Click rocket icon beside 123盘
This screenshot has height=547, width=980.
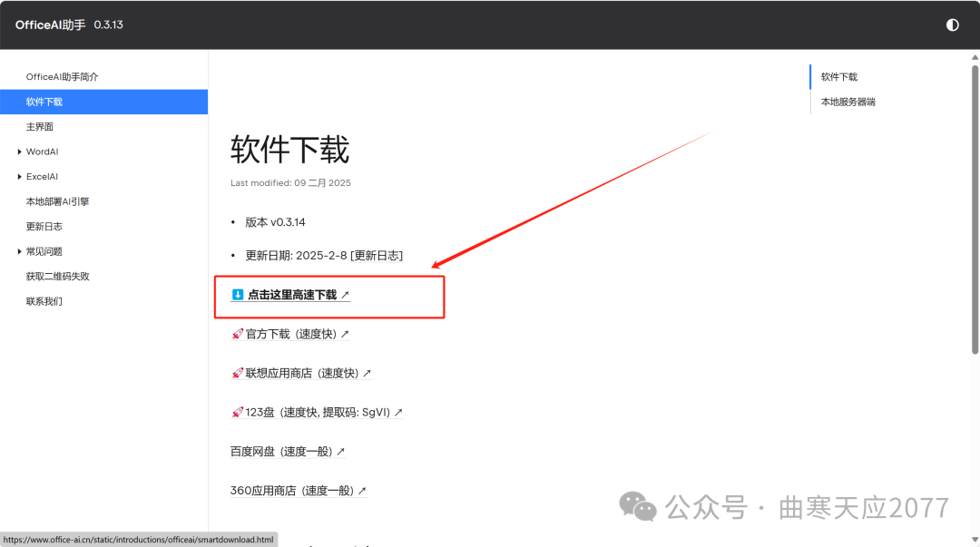pos(237,413)
